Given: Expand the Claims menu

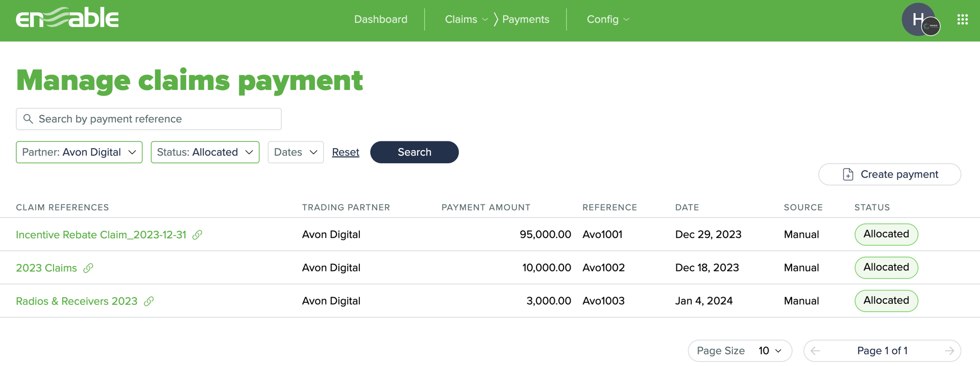Looking at the screenshot, I should pos(467,19).
